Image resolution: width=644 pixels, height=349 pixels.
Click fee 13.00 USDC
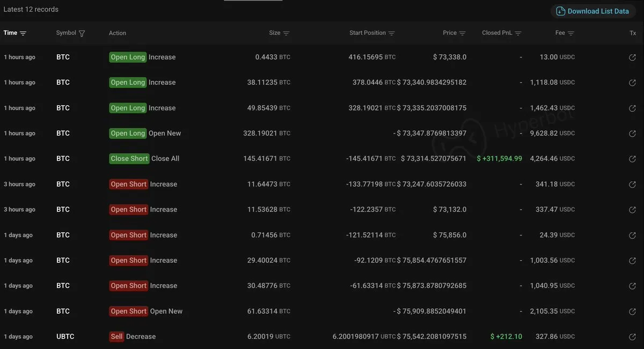point(557,57)
